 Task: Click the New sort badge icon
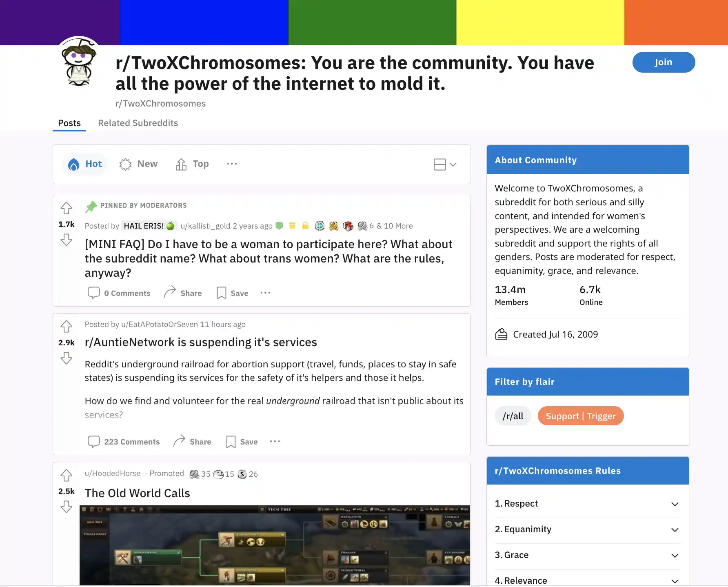(x=125, y=164)
